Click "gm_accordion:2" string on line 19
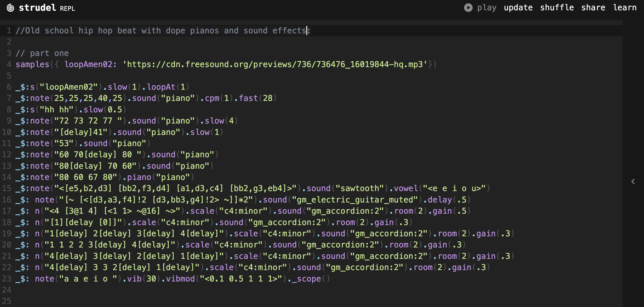The width and height of the screenshot is (644, 307). tap(389, 234)
